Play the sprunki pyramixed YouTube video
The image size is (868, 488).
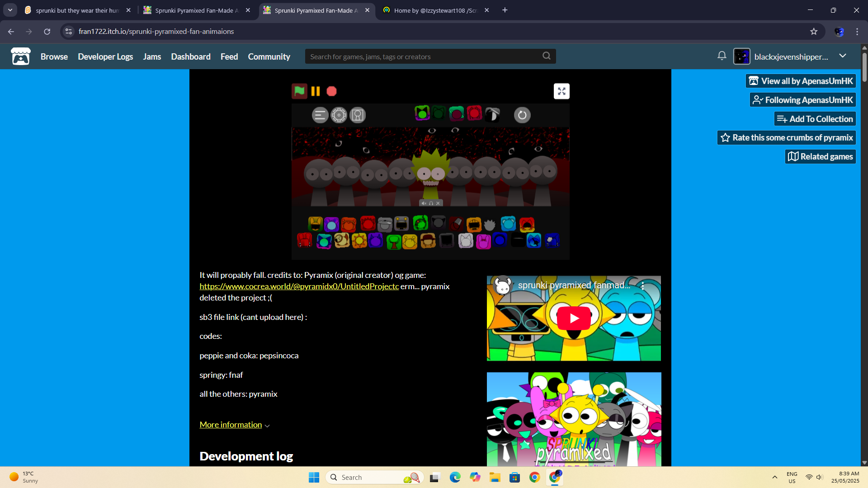(574, 319)
